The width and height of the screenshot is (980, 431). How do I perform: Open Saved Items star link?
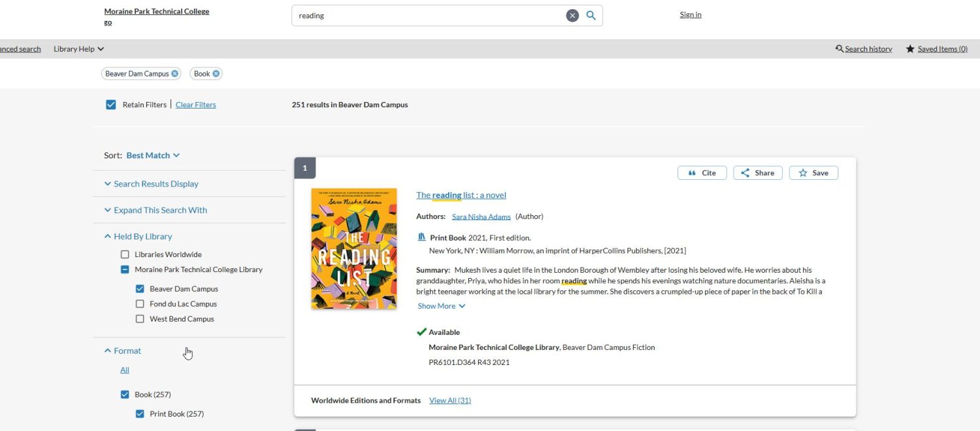[x=936, y=49]
